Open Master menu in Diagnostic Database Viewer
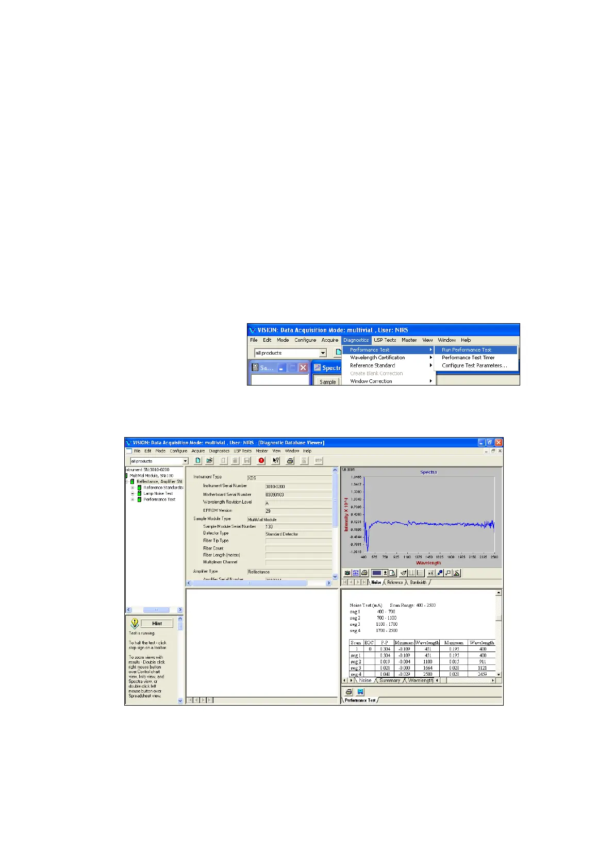 [262, 451]
